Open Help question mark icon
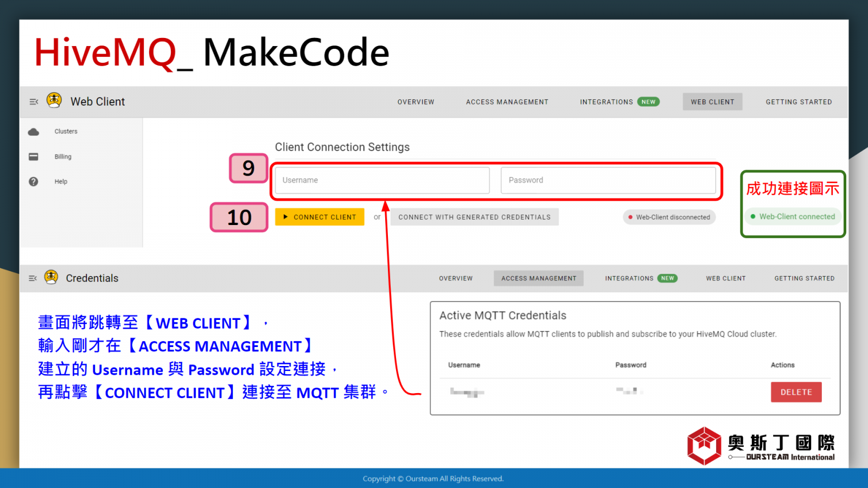 coord(34,182)
